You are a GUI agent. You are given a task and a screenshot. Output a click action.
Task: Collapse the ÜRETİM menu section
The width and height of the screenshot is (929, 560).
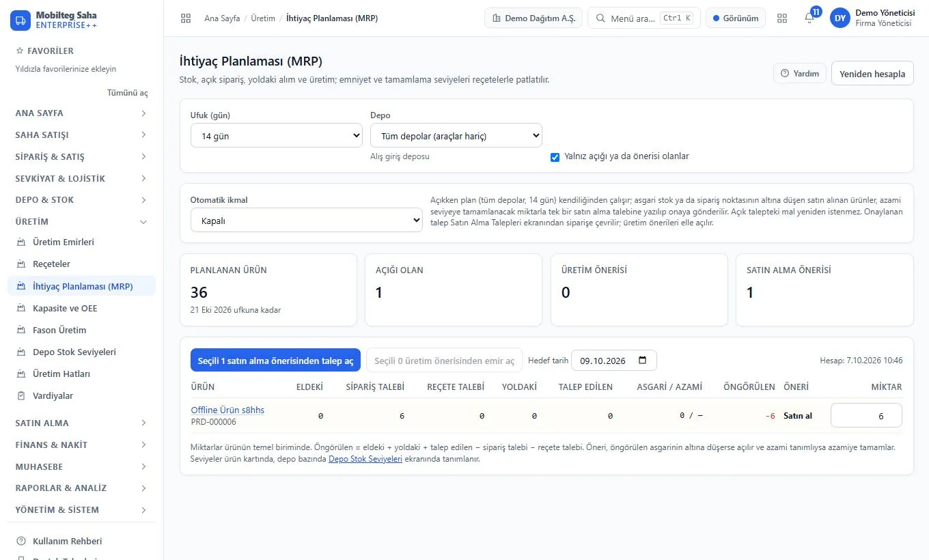[81, 222]
